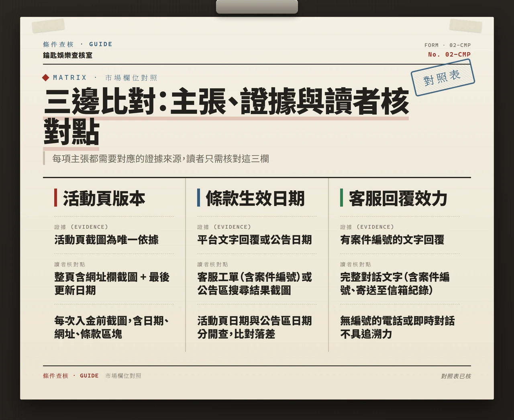Select the 條款生效日期 column heading
The width and height of the screenshot is (514, 420).
(x=255, y=198)
